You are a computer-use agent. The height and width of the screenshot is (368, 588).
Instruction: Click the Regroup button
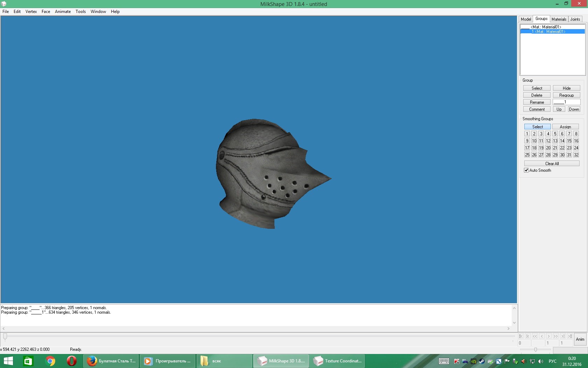click(567, 95)
